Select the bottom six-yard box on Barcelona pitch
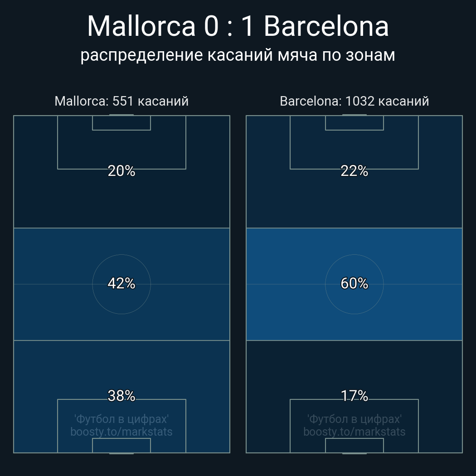Screen dimensions: 476x476 pos(354,445)
